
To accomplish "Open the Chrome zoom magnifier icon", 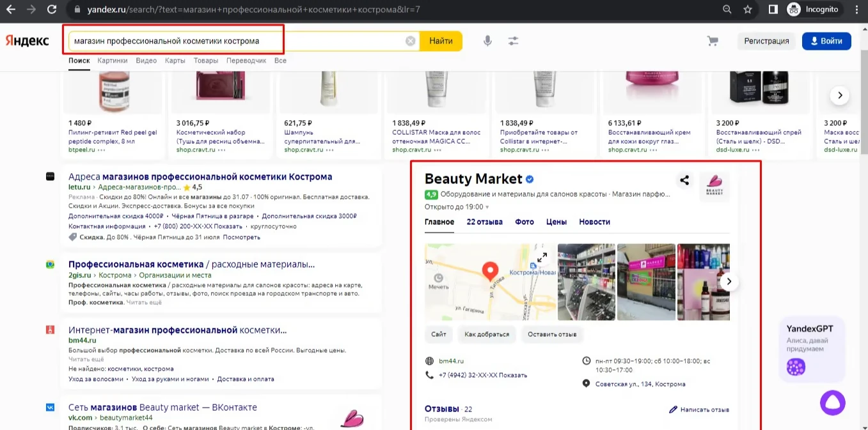I will coord(727,10).
